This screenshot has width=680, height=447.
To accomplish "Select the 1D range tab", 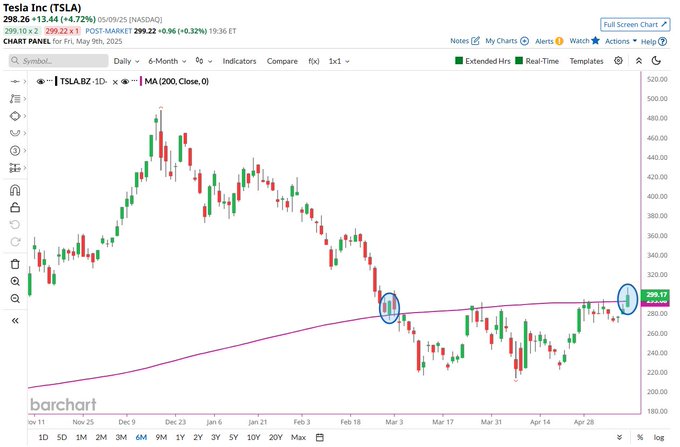I will tap(43, 437).
